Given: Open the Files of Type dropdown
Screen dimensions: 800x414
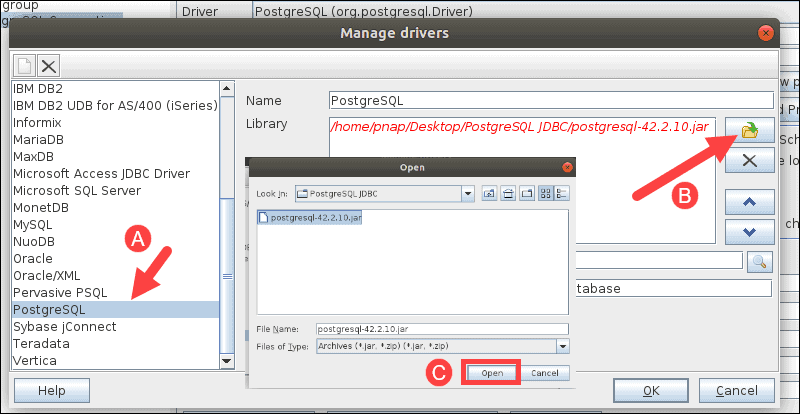Looking at the screenshot, I should click(563, 346).
